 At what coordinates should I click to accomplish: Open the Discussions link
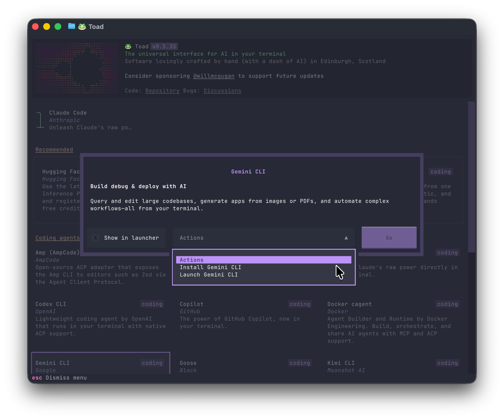222,91
